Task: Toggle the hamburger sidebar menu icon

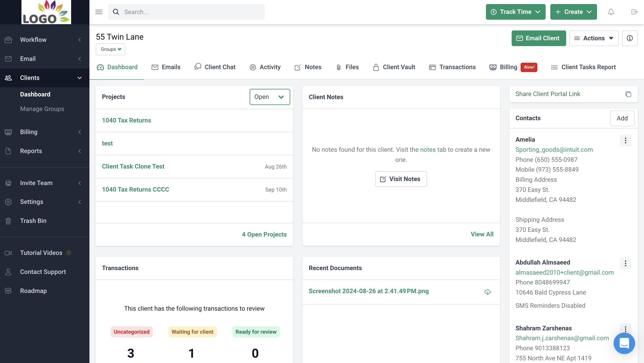Action: point(99,12)
